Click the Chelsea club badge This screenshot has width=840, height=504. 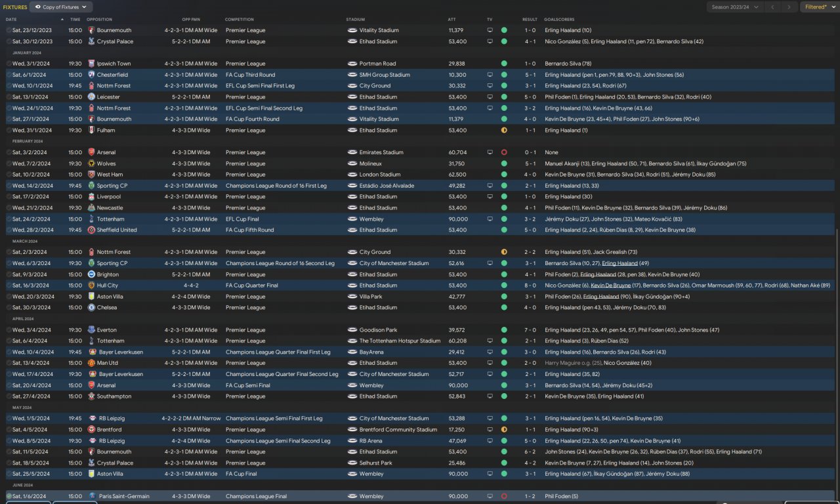click(91, 308)
